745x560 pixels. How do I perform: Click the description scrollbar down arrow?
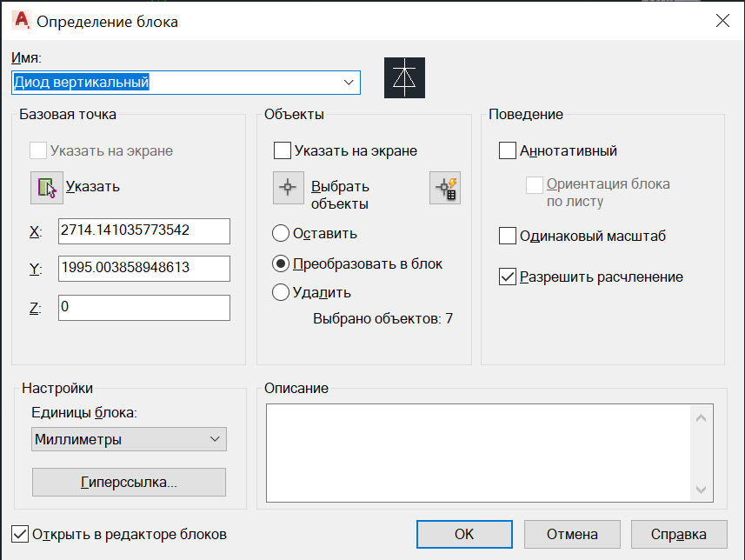701,490
